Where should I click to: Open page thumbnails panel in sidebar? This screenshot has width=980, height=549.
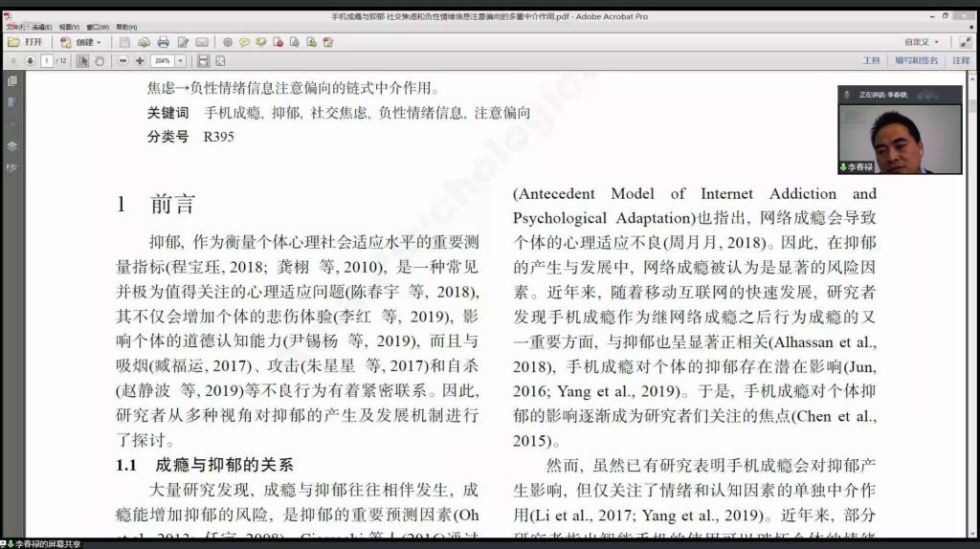(x=11, y=82)
